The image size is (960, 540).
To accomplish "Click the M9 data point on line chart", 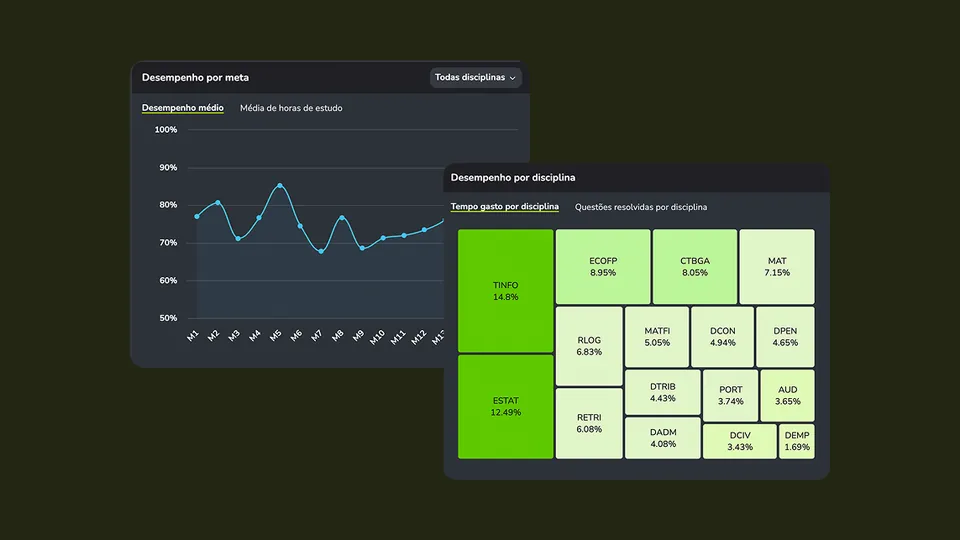I will (x=362, y=248).
